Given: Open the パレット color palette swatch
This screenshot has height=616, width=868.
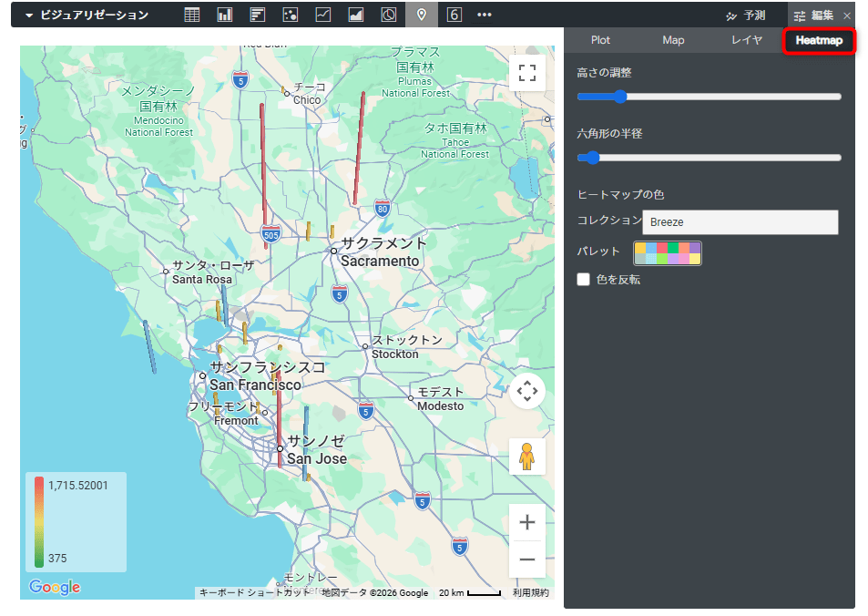Looking at the screenshot, I should click(668, 253).
